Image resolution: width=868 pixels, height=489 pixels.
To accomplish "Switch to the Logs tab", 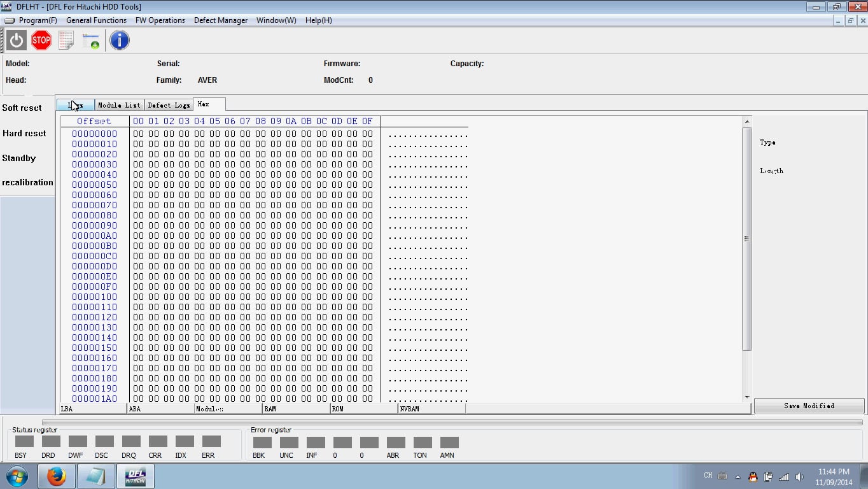I will click(x=76, y=105).
